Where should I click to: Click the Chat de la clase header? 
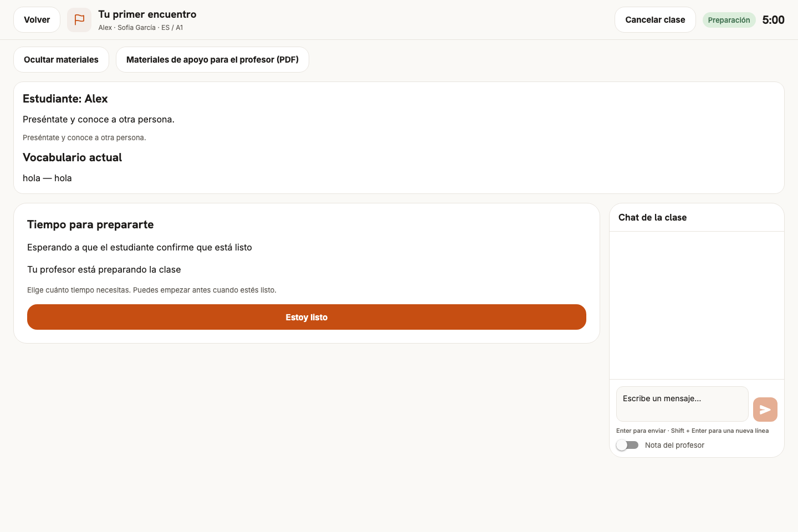click(652, 217)
